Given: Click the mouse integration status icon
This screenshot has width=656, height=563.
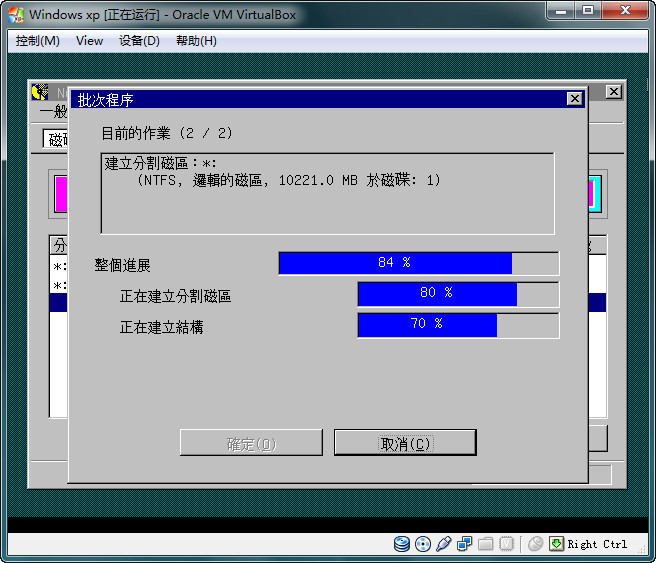Looking at the screenshot, I should click(535, 544).
